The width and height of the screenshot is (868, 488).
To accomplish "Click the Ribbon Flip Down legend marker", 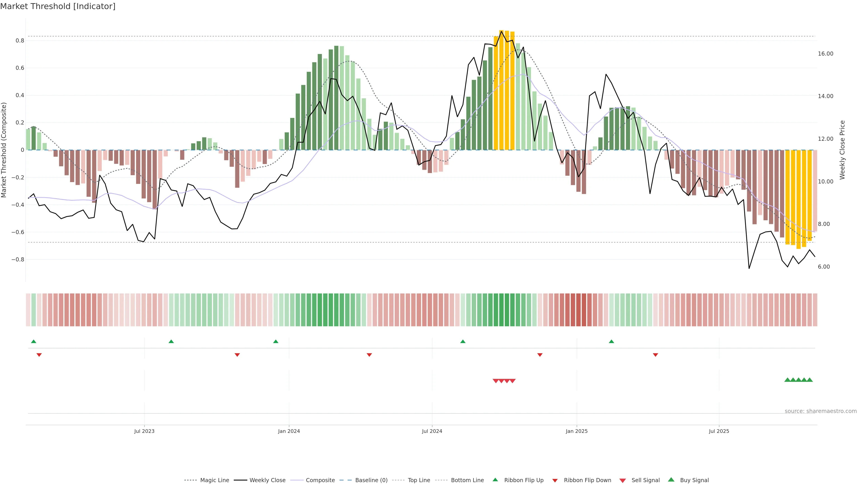I will coord(555,480).
